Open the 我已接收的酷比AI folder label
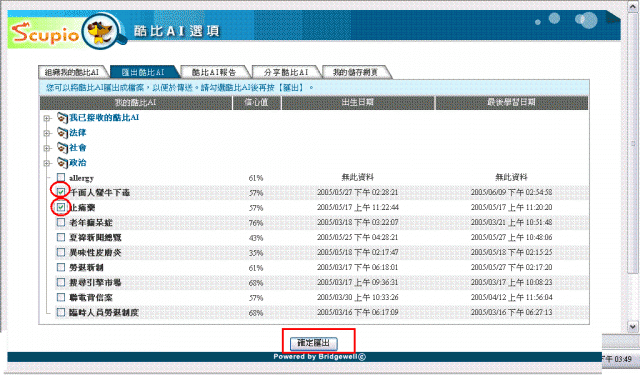The image size is (640, 375). [x=104, y=118]
